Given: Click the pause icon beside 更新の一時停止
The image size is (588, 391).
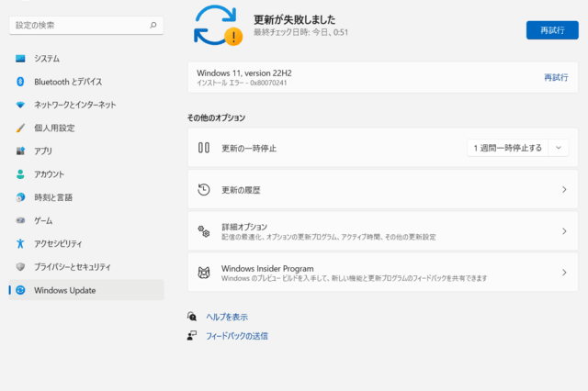Looking at the screenshot, I should 204,148.
